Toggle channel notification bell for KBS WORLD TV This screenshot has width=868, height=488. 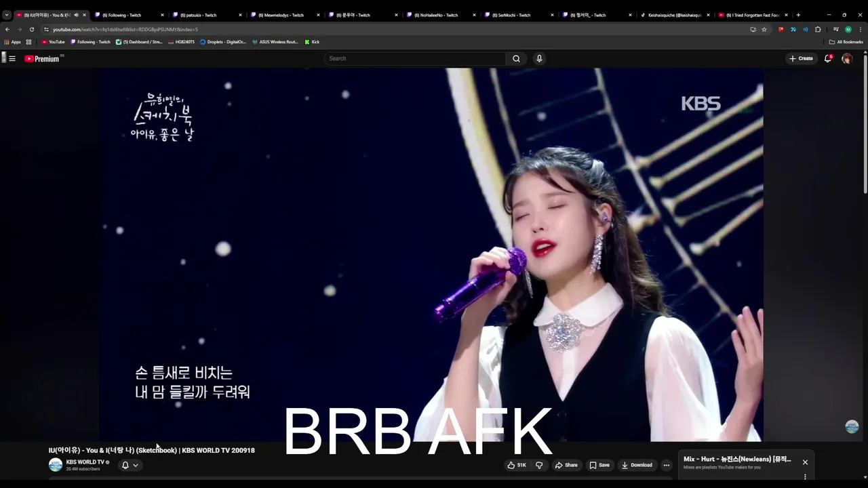(125, 465)
